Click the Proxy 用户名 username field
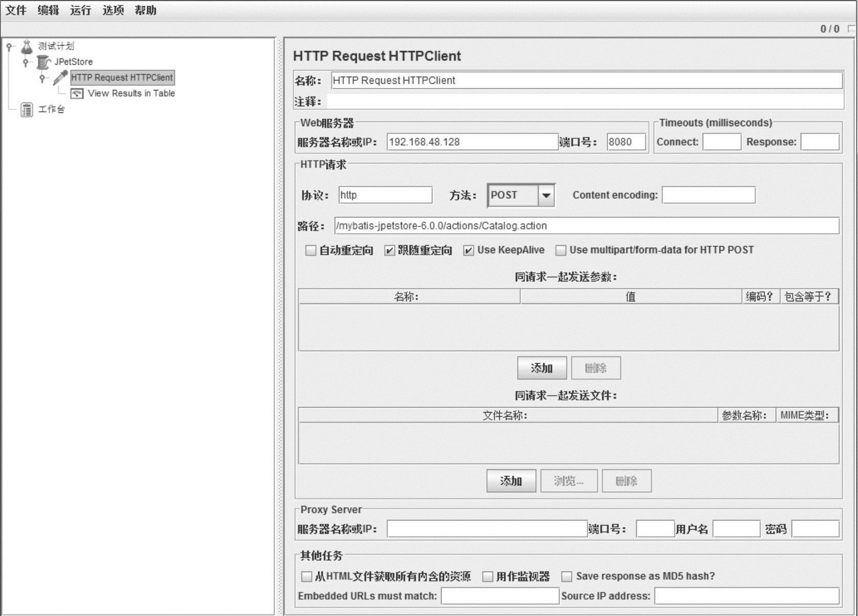Image resolution: width=858 pixels, height=616 pixels. [736, 529]
